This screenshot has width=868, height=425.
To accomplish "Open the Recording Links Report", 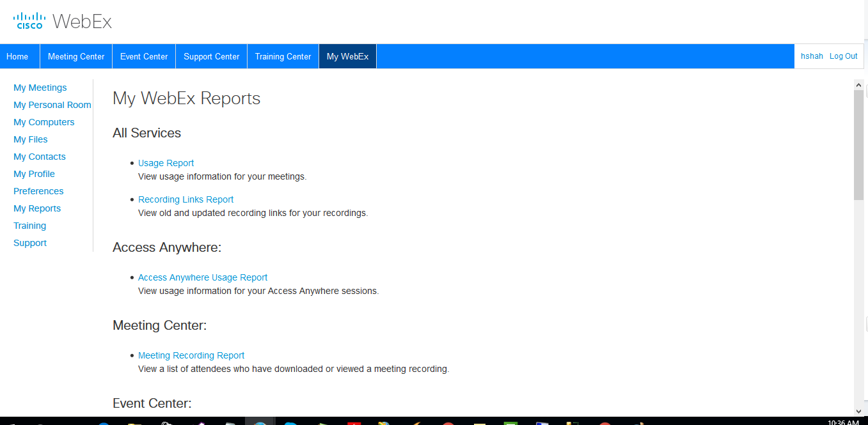I will 185,199.
